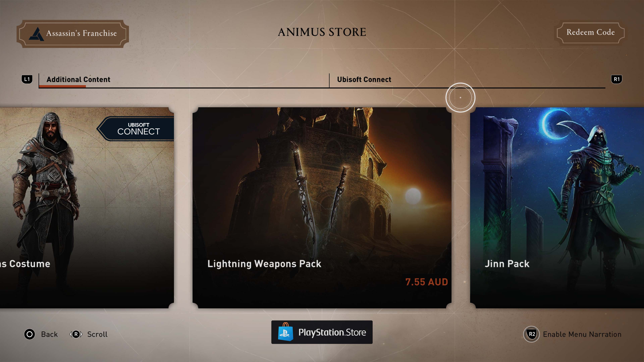644x362 pixels.
Task: Click the 7.55 AUD price label
Action: [x=426, y=282]
